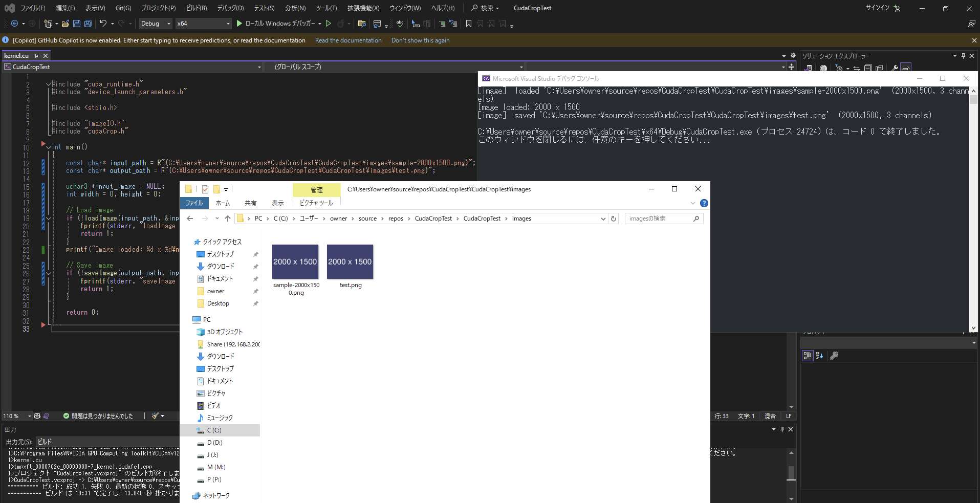This screenshot has height=503, width=980.
Task: Open the ピクチャ ツール ribbon tab
Action: (x=316, y=203)
